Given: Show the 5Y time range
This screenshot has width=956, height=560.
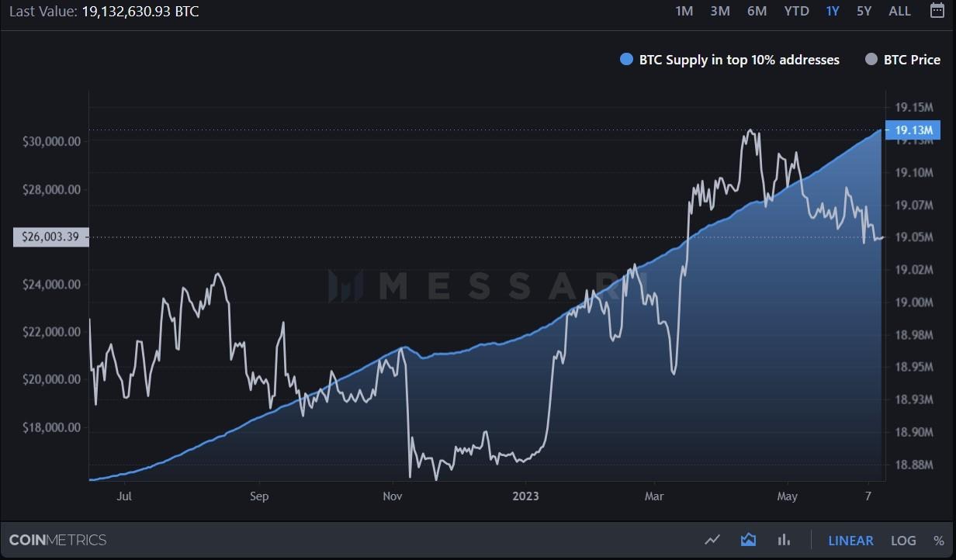Looking at the screenshot, I should click(x=864, y=11).
